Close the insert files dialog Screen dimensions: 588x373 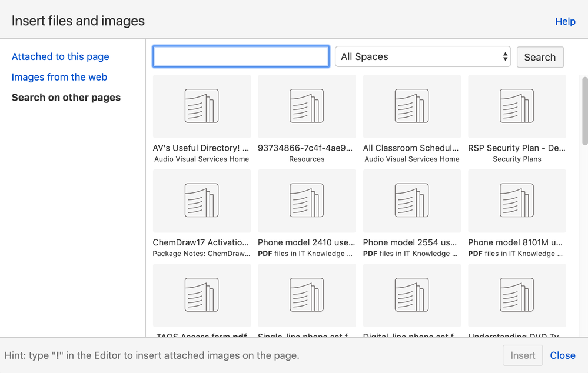pyautogui.click(x=563, y=355)
